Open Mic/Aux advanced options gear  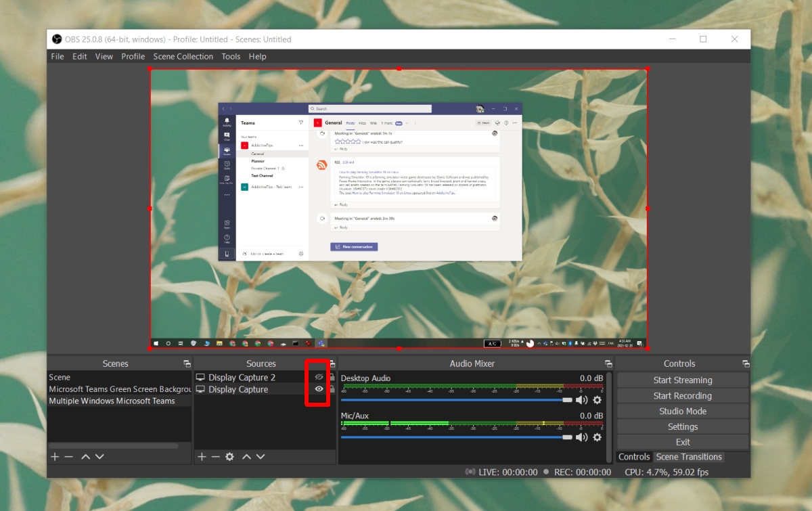coord(597,437)
